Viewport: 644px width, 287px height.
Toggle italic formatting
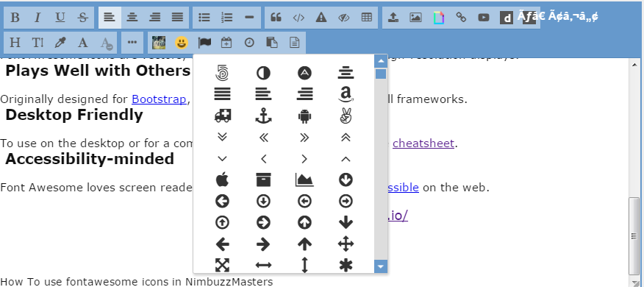point(37,18)
